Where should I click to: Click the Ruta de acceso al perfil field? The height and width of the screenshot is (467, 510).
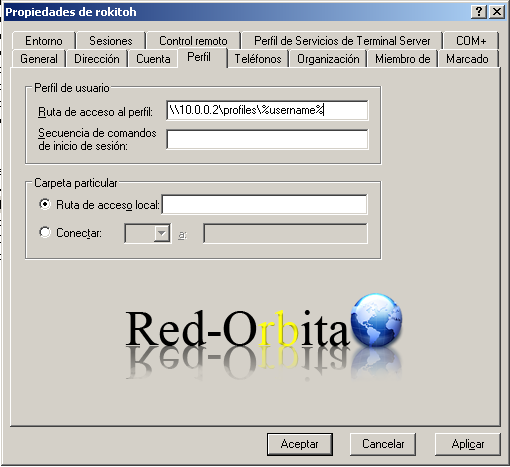(x=267, y=110)
